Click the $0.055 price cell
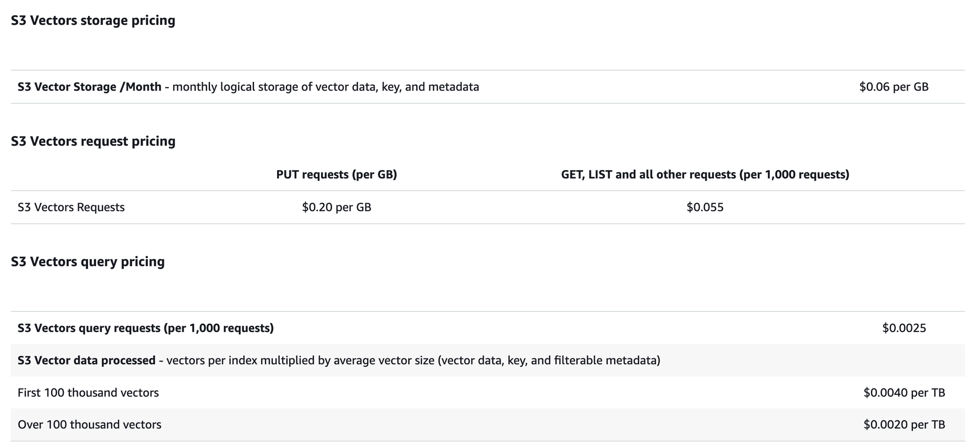The height and width of the screenshot is (445, 980). (705, 207)
